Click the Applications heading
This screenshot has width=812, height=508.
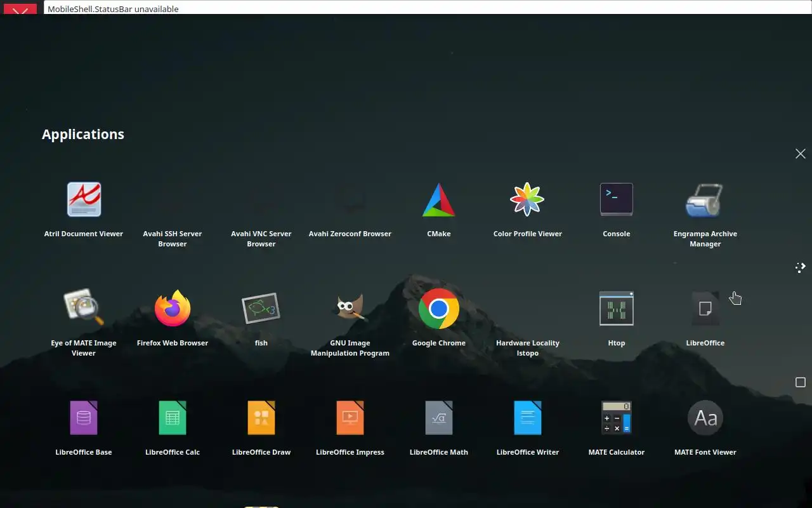pyautogui.click(x=83, y=134)
